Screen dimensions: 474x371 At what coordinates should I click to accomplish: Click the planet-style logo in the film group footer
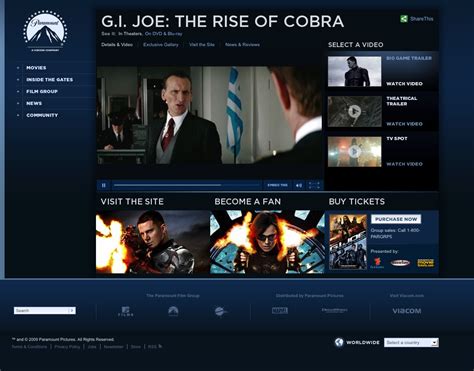(220, 312)
